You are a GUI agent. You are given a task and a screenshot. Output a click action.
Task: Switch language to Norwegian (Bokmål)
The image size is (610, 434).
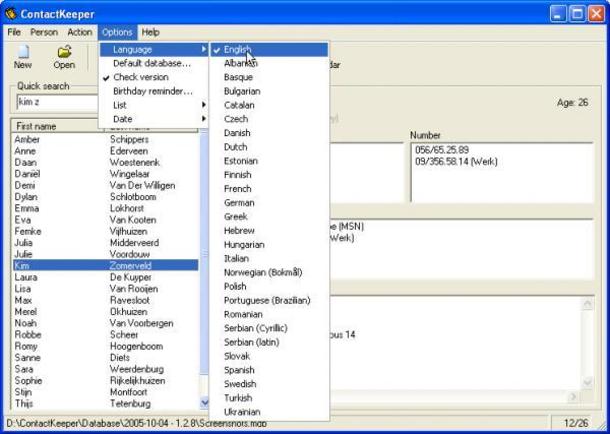coord(269,273)
